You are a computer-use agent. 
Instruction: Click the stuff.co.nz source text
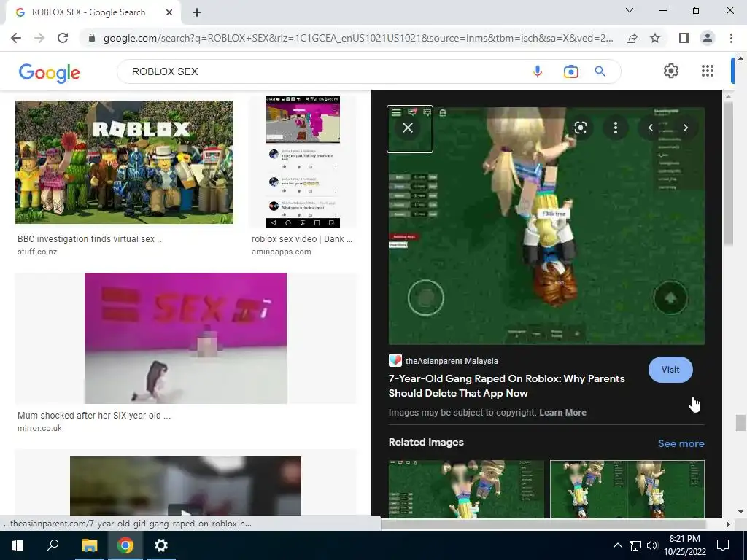(x=37, y=252)
